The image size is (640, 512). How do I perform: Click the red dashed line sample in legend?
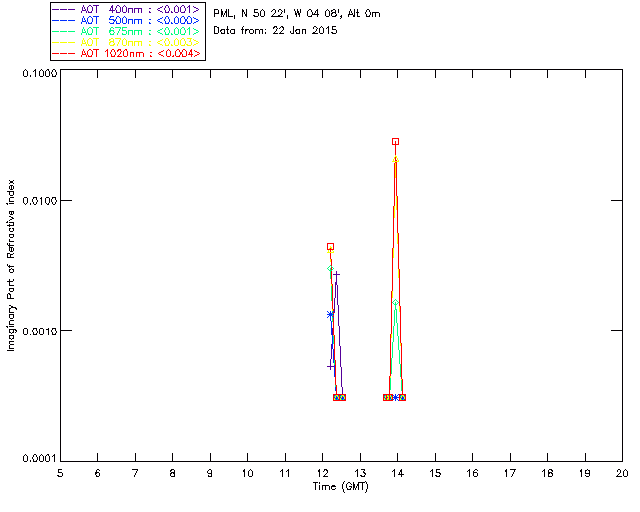[x=64, y=53]
